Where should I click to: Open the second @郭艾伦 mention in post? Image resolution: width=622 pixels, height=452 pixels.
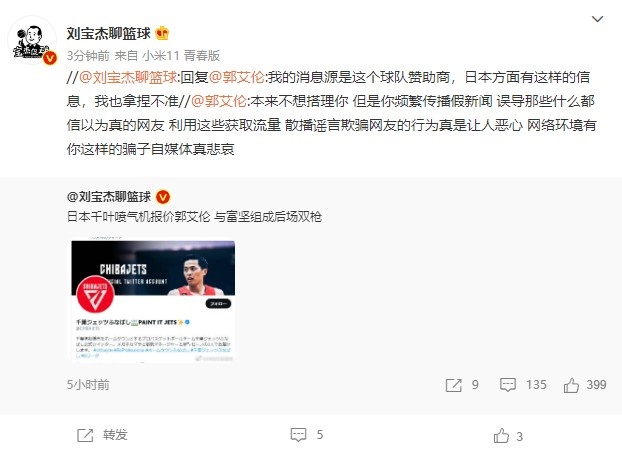coord(219,101)
